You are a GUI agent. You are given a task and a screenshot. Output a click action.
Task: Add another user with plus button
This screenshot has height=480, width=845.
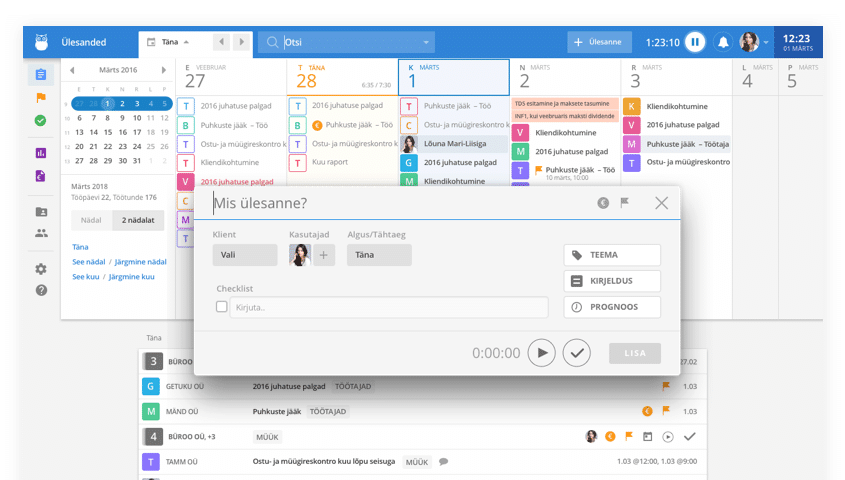(323, 255)
